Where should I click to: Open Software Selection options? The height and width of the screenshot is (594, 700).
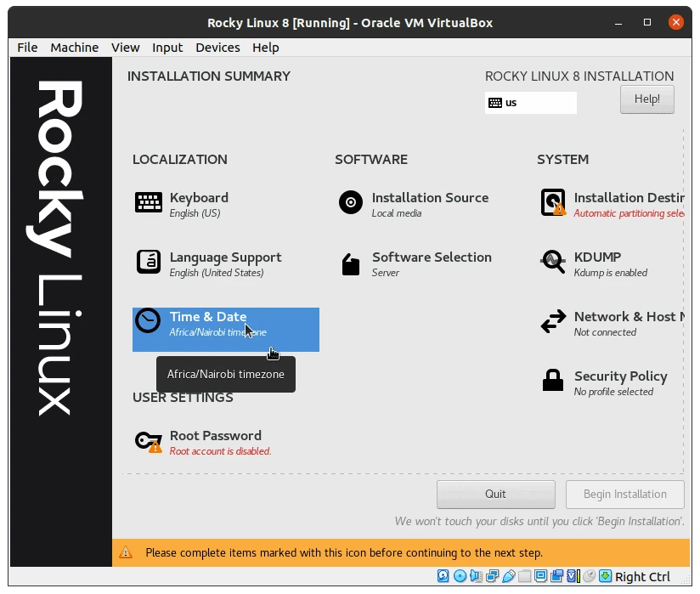click(x=432, y=263)
